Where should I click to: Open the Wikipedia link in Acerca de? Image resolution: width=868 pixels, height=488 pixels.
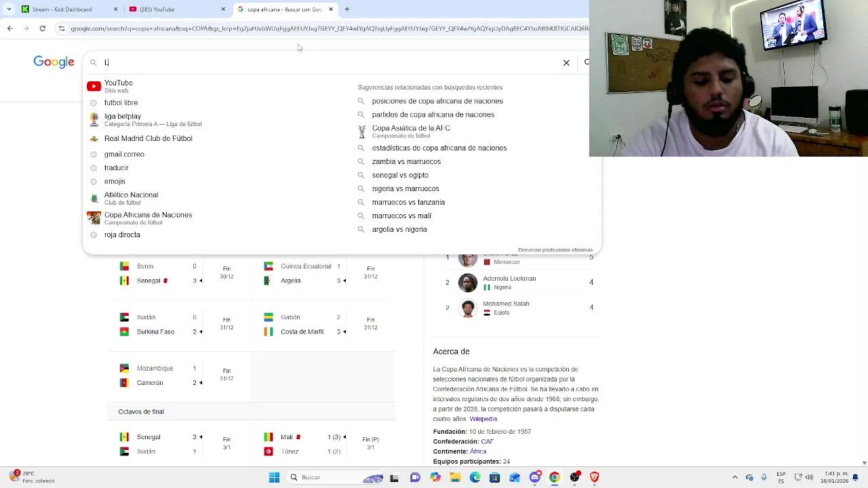[x=483, y=419]
